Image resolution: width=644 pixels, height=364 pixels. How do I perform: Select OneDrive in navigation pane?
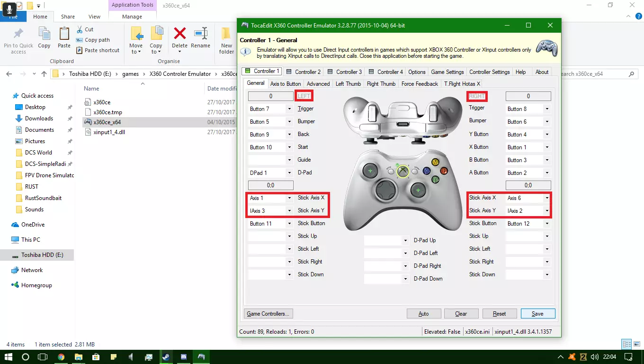click(x=33, y=225)
